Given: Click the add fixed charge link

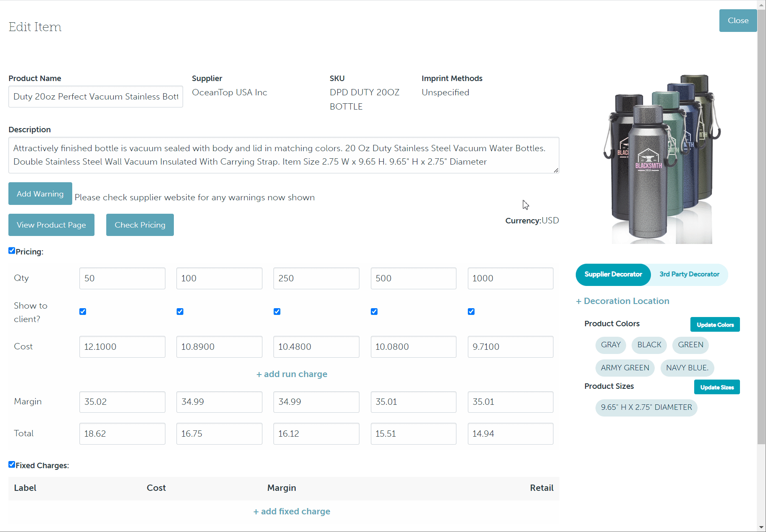Looking at the screenshot, I should (291, 511).
